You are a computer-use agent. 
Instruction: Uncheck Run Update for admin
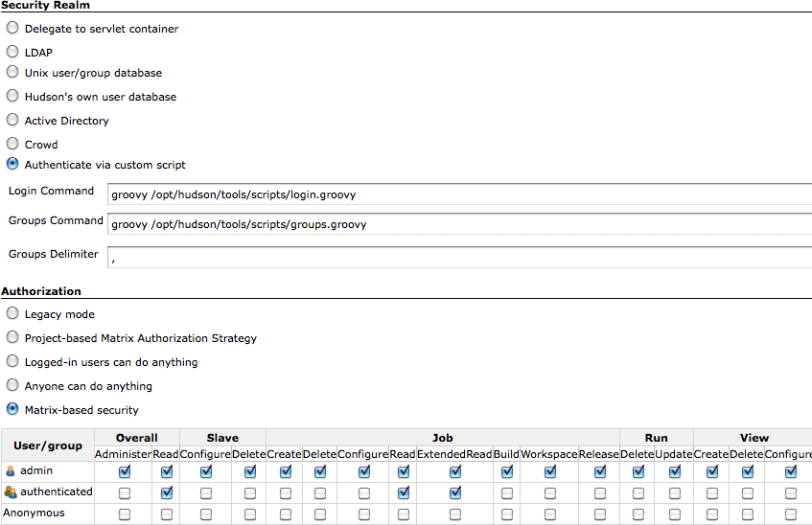click(x=675, y=471)
